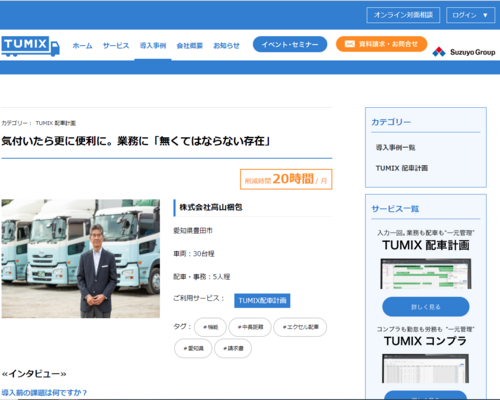Click the TUMIX truck logo
Screen dimensions: 500x400
coord(30,46)
